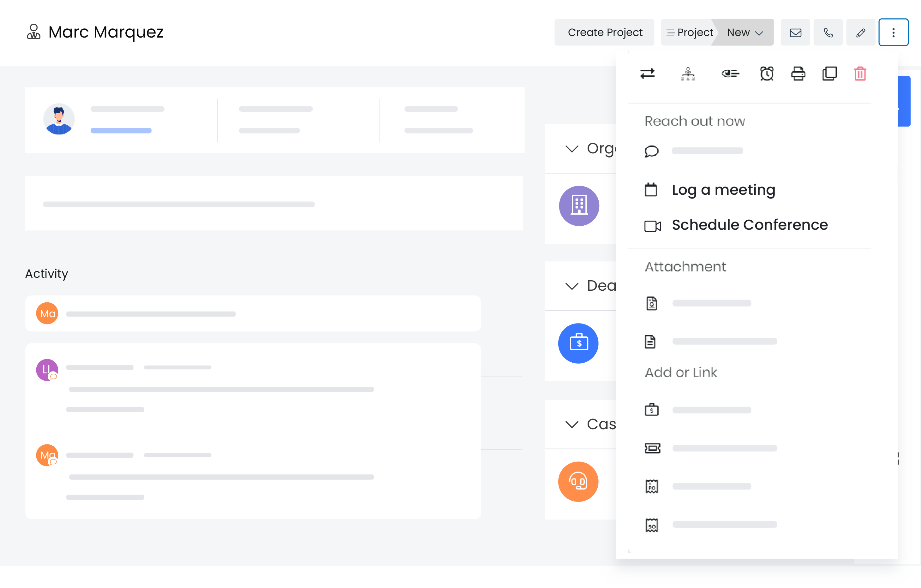Click the Reach out now heading
Viewport: 921px width, 588px height.
click(695, 121)
